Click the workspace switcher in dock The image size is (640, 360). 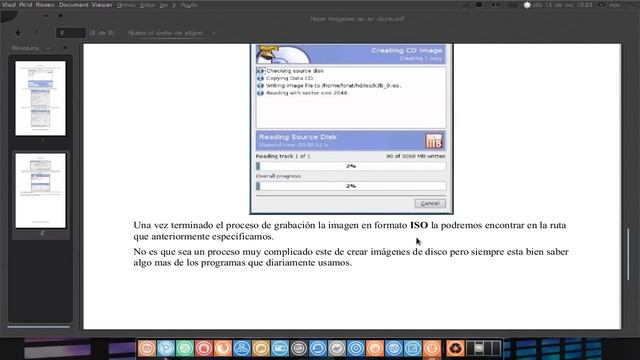[484, 349]
